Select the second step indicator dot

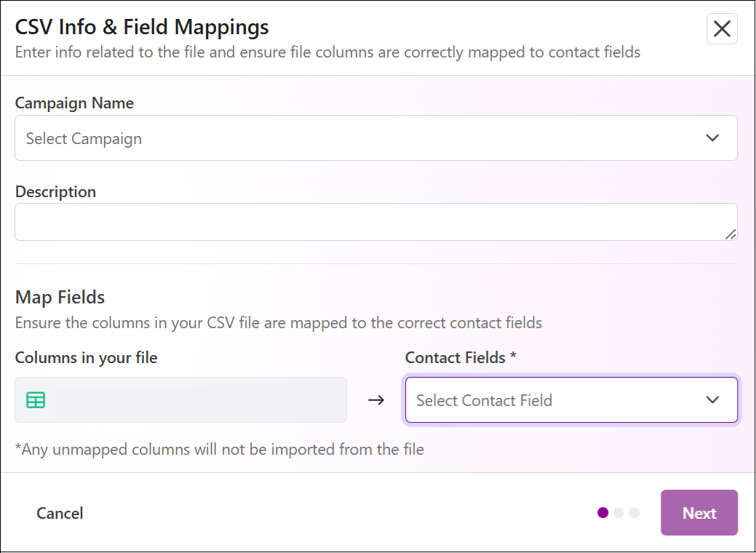pos(618,512)
